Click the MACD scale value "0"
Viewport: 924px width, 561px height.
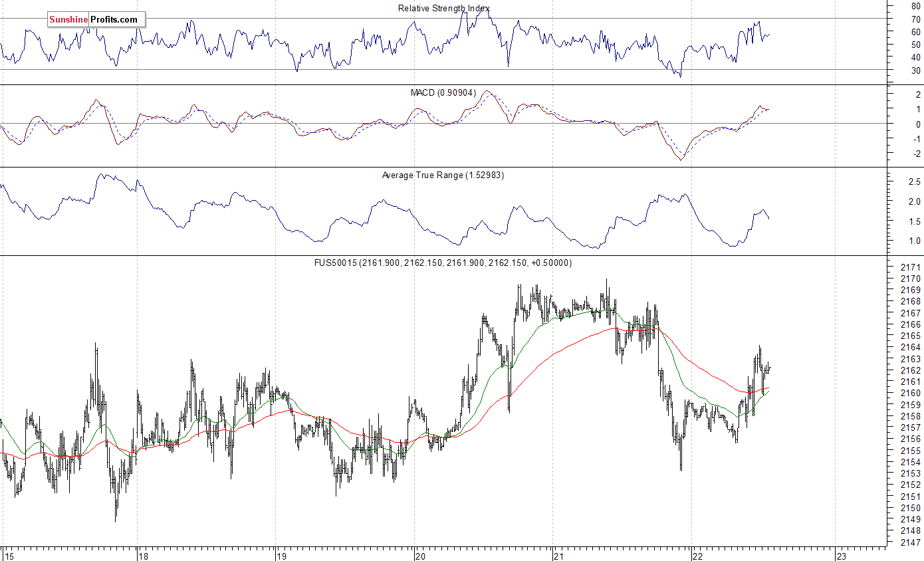coord(918,124)
